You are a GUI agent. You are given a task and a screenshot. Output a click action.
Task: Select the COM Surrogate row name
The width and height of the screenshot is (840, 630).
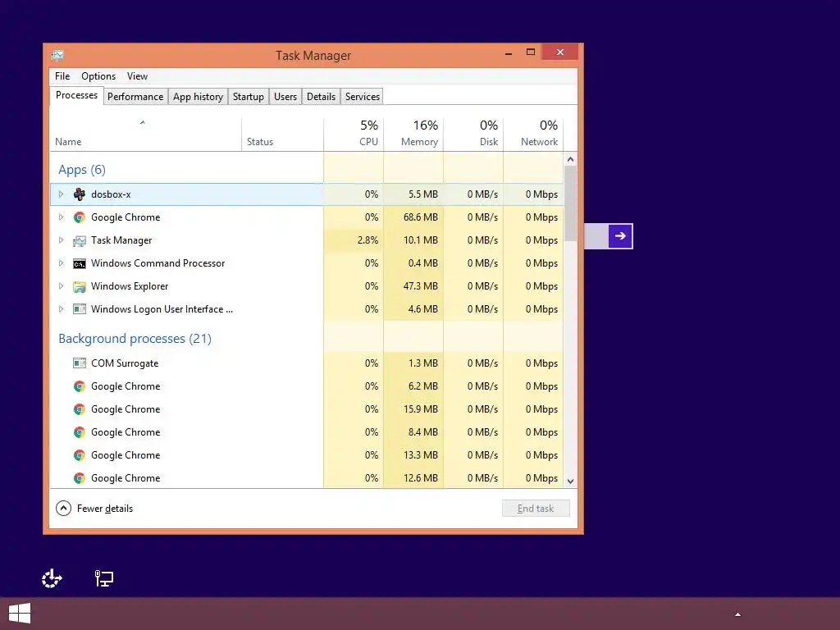(125, 363)
